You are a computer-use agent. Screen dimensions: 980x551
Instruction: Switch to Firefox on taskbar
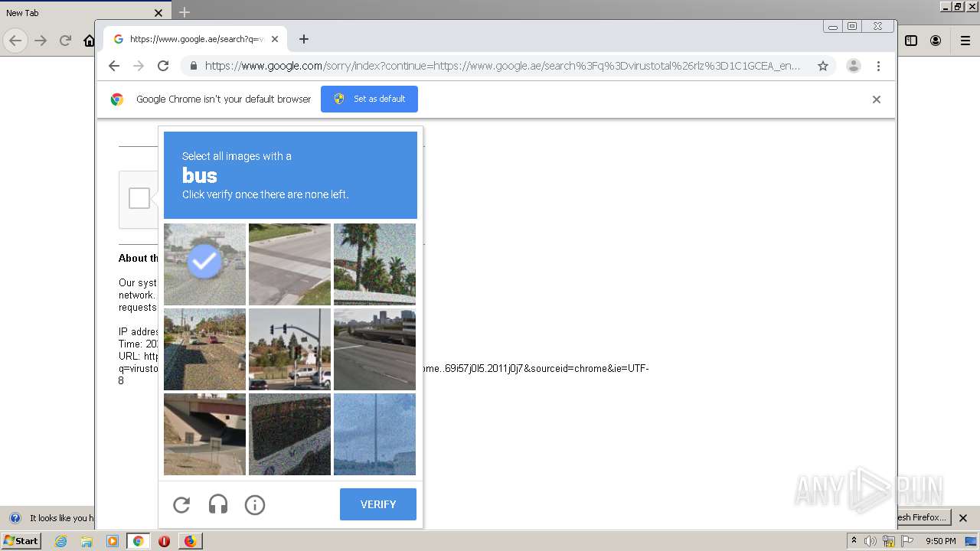tap(190, 541)
